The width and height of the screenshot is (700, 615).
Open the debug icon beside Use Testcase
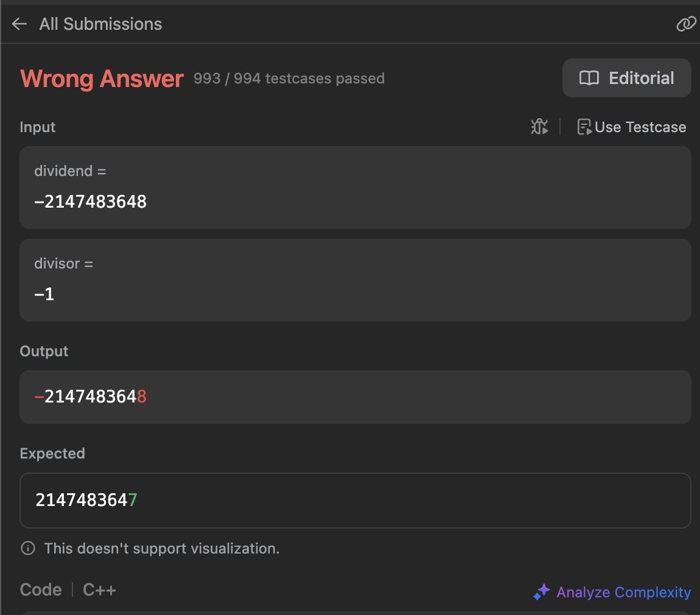[x=539, y=127]
